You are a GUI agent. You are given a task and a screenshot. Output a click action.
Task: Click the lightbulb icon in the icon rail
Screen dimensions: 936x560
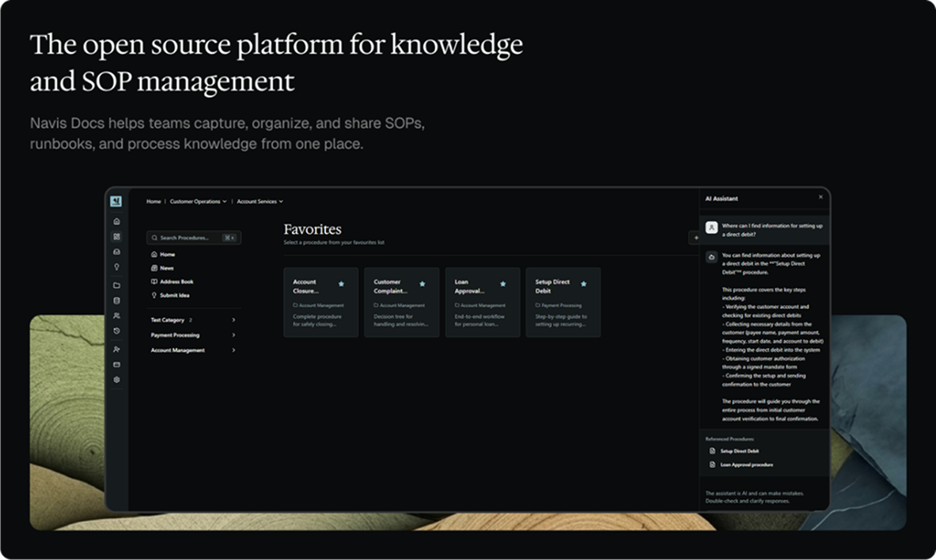click(116, 267)
